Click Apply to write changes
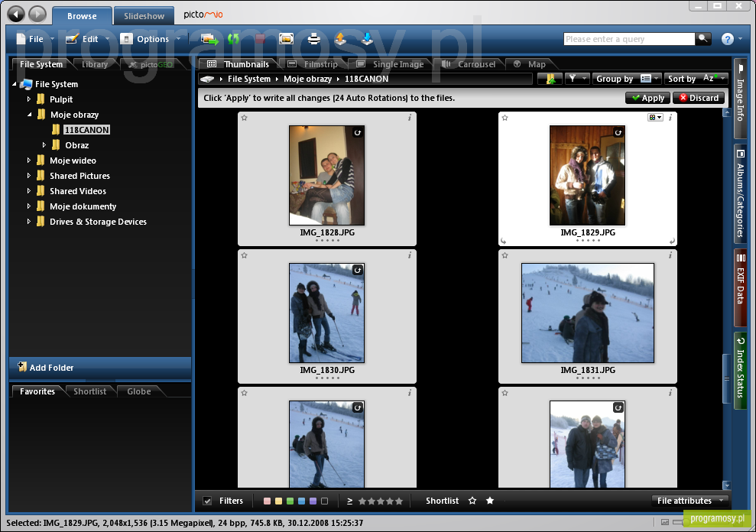 coord(647,98)
